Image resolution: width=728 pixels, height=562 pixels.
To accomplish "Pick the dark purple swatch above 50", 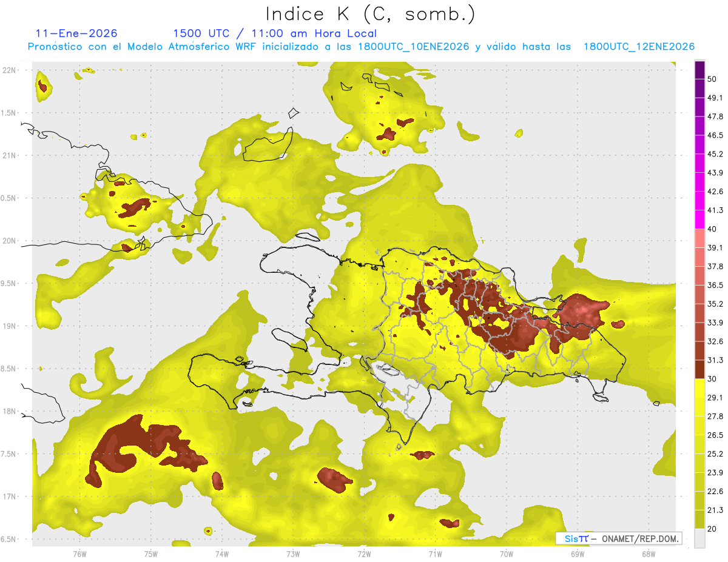I will coord(699,70).
